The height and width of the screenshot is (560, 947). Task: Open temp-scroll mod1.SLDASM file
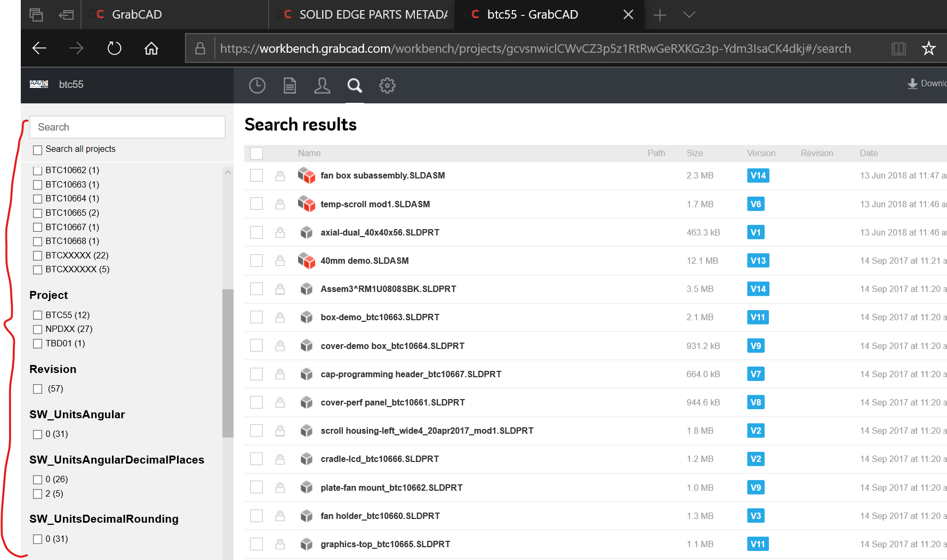point(375,204)
